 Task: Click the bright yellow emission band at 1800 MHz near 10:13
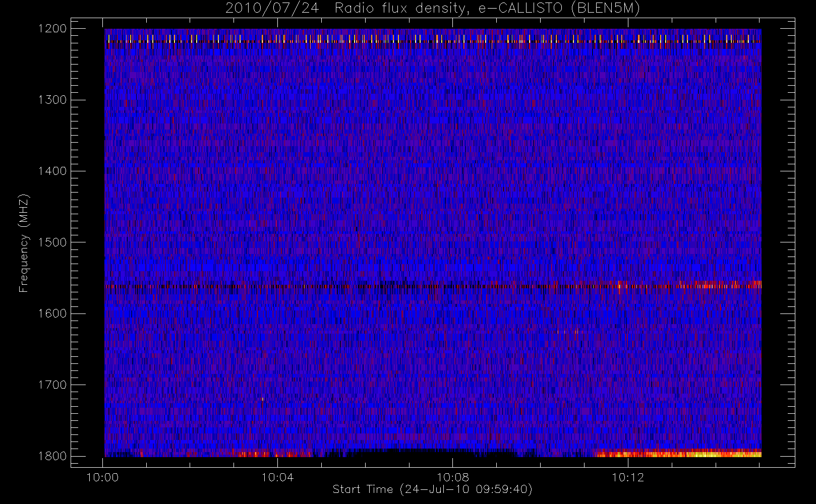tap(678, 454)
